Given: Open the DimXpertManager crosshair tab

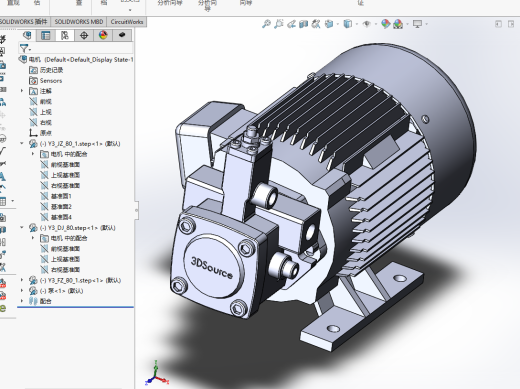Looking at the screenshot, I should (84, 35).
